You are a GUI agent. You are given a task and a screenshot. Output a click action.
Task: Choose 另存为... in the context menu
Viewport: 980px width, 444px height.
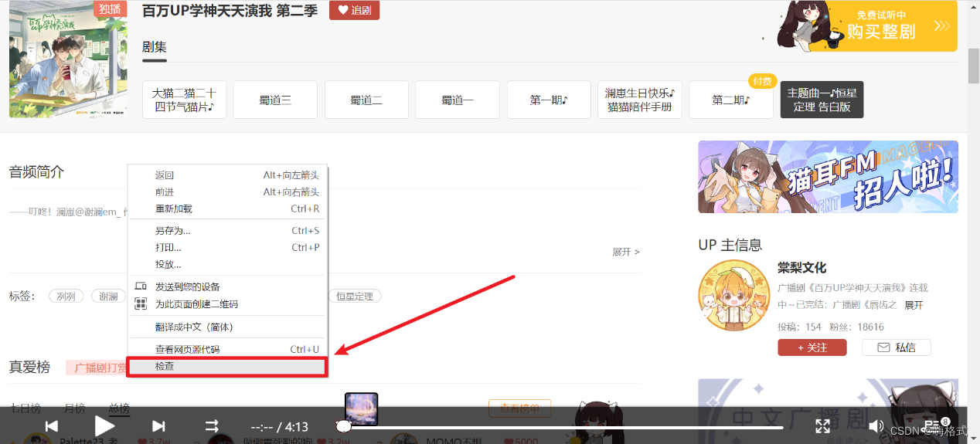(x=229, y=230)
